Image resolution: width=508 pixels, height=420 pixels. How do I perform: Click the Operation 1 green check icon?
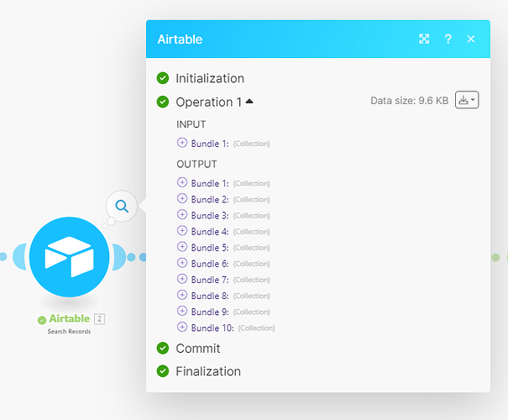coord(163,102)
